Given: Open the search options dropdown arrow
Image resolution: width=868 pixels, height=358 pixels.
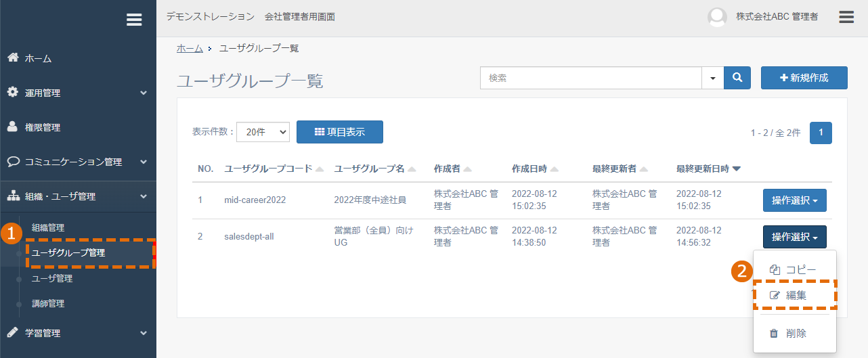Looking at the screenshot, I should 712,78.
